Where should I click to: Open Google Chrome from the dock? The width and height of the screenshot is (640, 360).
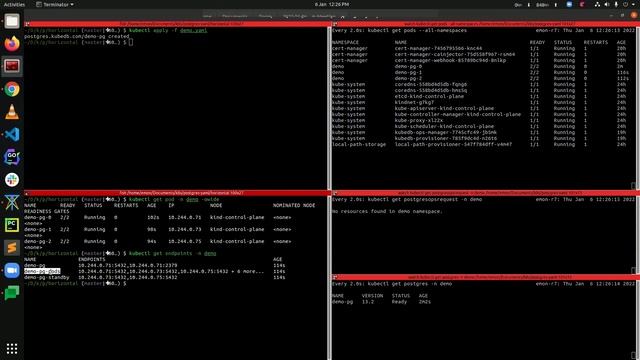tap(12, 89)
